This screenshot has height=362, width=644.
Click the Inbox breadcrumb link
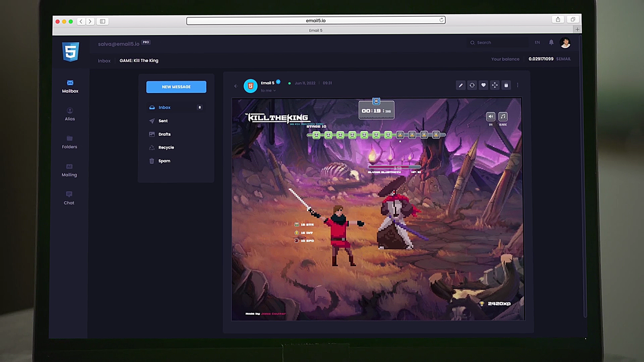(104, 61)
